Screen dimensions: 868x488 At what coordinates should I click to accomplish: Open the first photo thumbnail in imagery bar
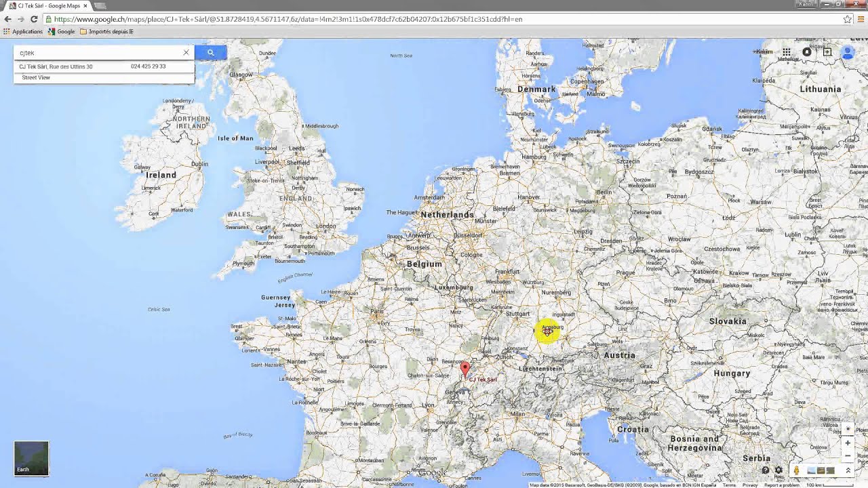[811, 470]
